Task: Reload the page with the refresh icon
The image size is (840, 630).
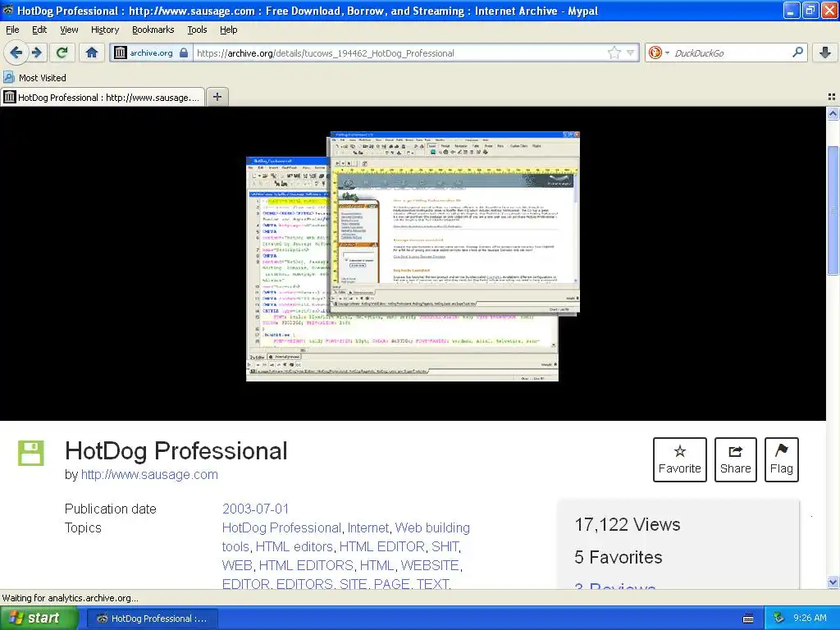Action: coord(62,52)
